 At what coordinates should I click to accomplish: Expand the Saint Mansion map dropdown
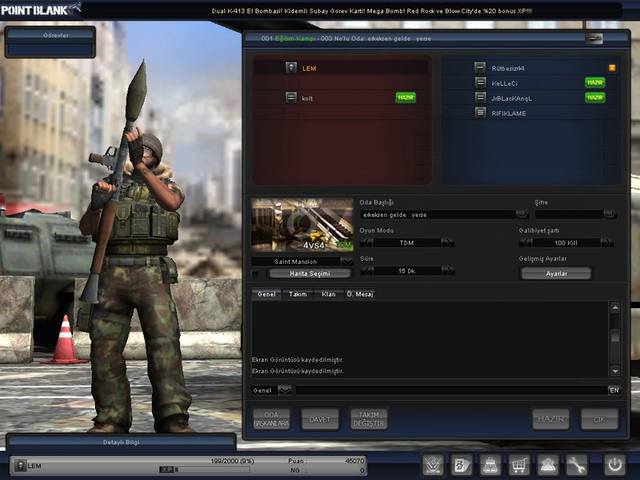(x=346, y=261)
